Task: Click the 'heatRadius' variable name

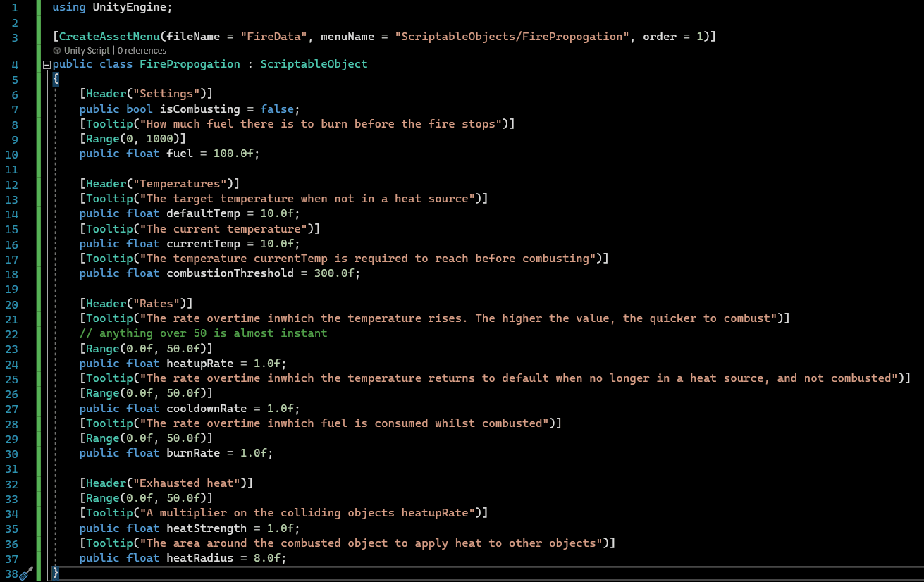Action: (200, 558)
